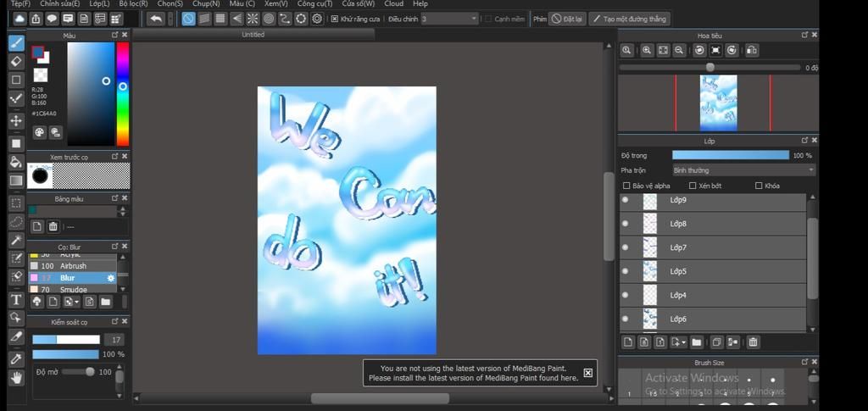Enable the radial snap guide
The image size is (868, 411).
253,19
